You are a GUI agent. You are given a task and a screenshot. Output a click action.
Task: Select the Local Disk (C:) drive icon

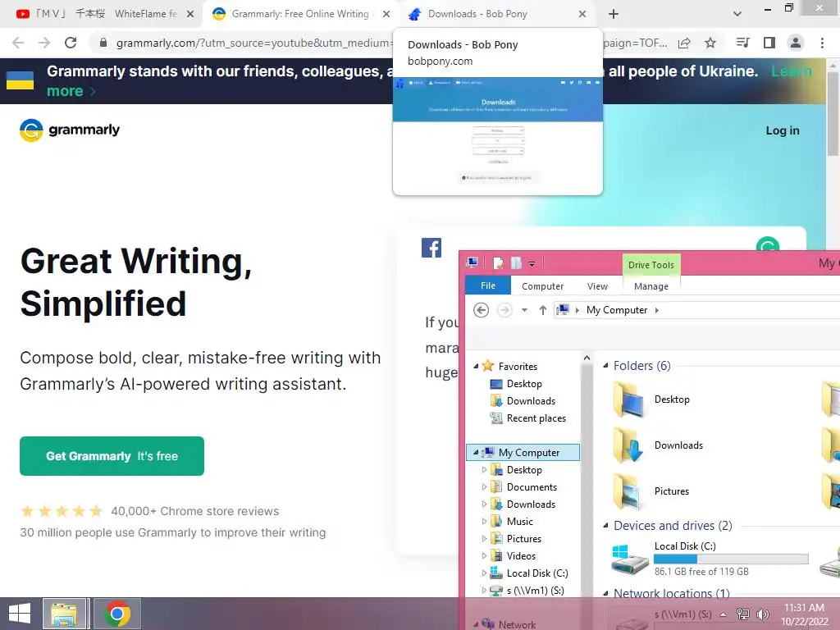[629, 559]
